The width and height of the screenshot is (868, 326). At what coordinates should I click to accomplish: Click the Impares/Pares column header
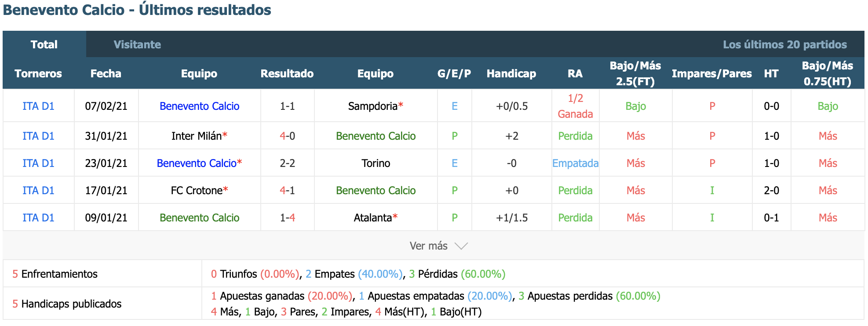click(711, 73)
